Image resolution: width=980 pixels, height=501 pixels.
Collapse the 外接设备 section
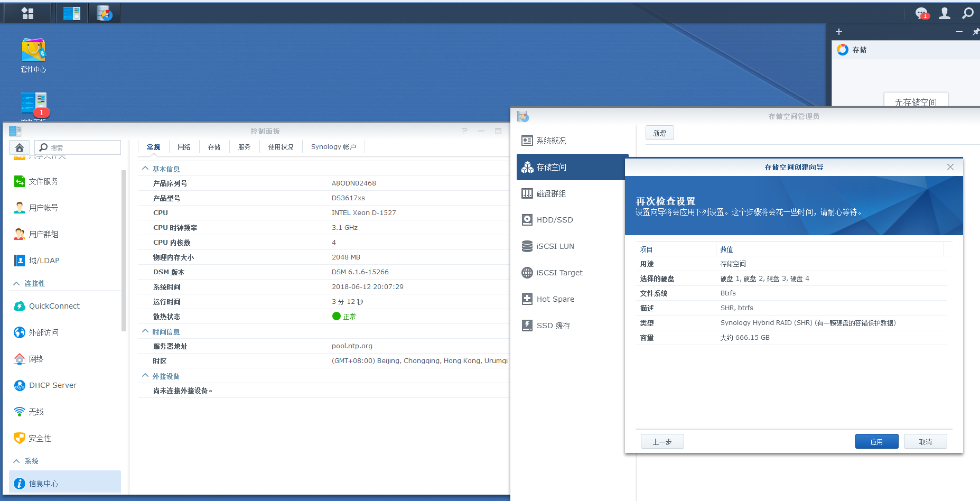coord(145,376)
